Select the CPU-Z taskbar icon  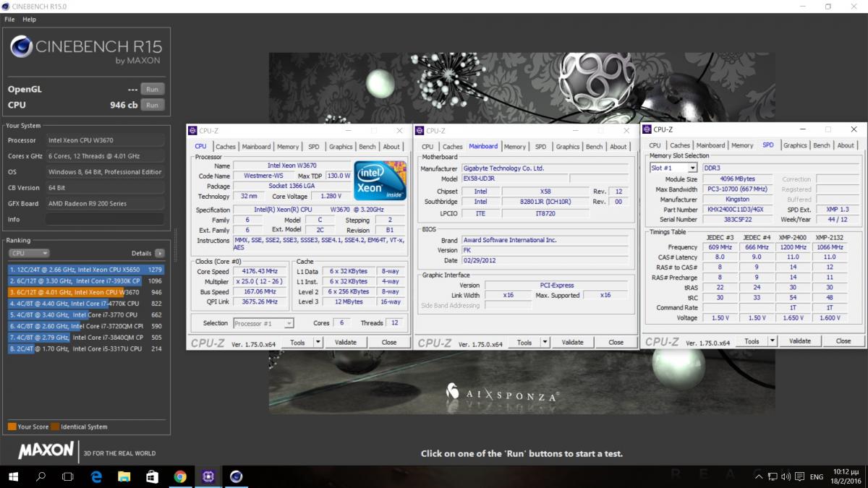[x=208, y=476]
